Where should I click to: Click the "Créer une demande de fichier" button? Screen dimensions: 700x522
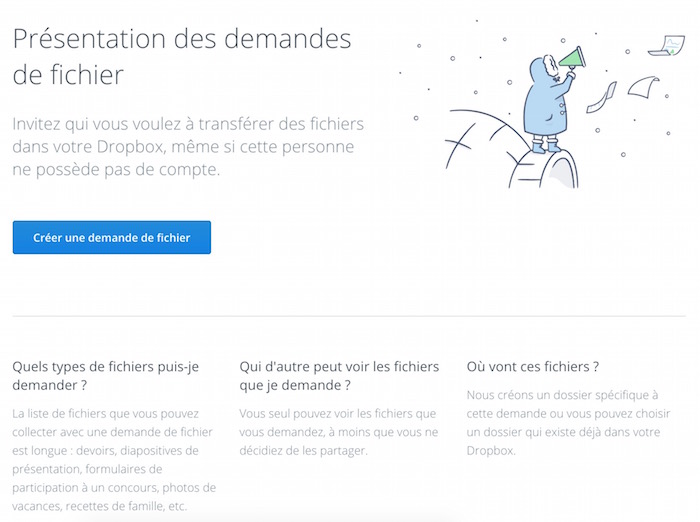pyautogui.click(x=112, y=237)
